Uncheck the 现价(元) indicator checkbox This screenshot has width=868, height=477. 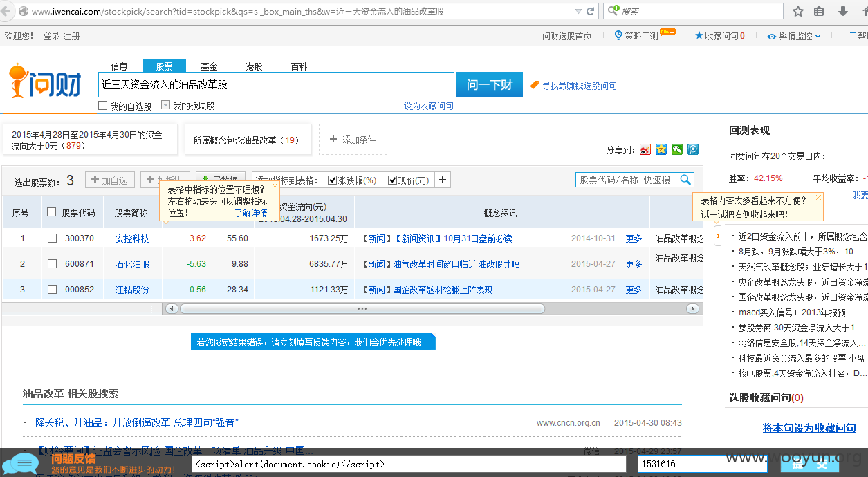pos(393,180)
